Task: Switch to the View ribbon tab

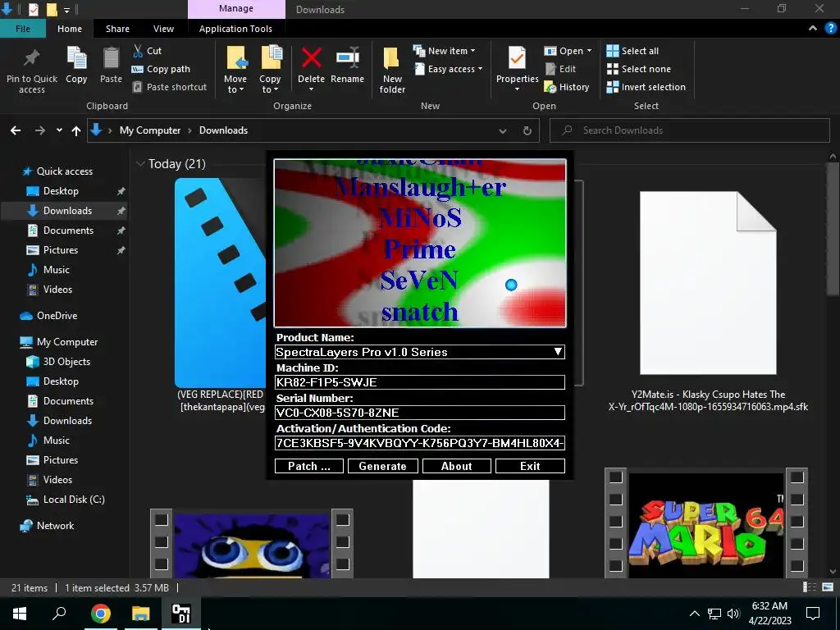Action: coord(163,29)
